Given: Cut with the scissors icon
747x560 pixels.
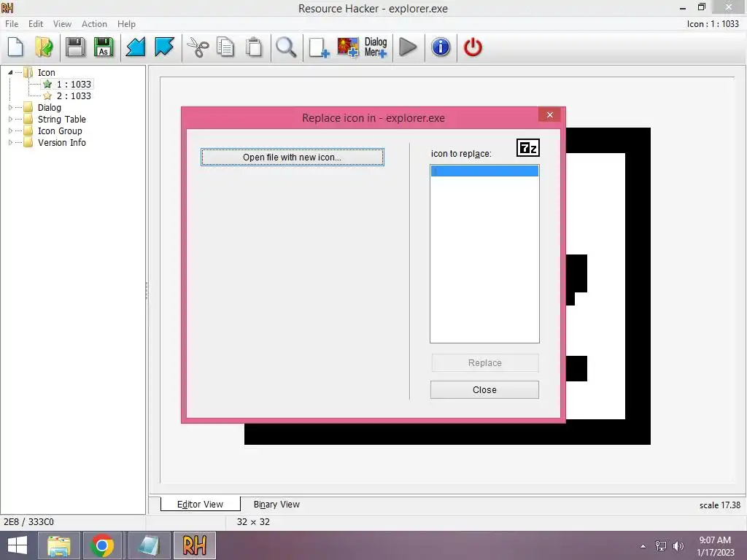Looking at the screenshot, I should (198, 47).
